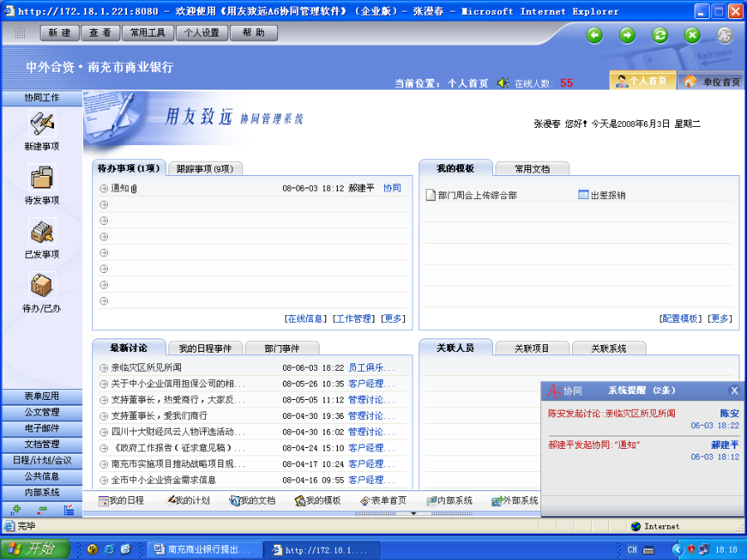This screenshot has height=560, width=747.
Task: Open the 出差报销 form template
Action: point(602,195)
